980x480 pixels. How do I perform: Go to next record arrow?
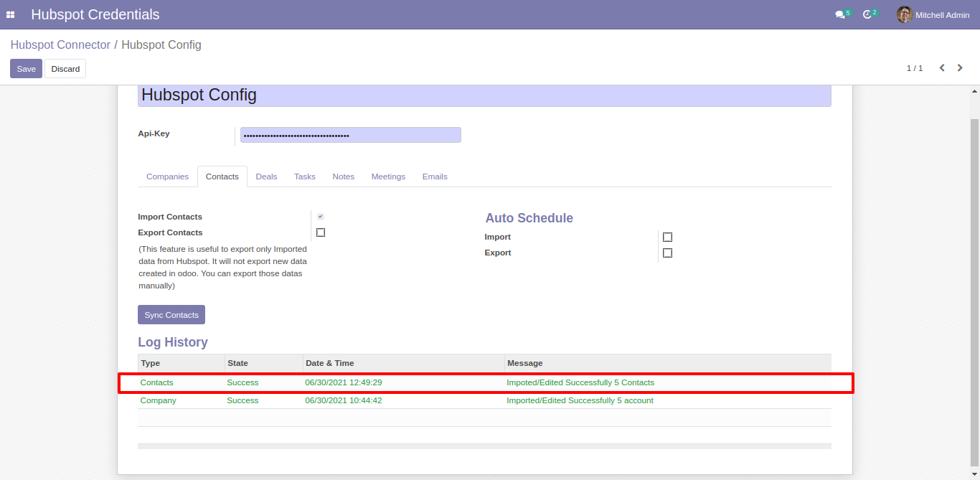[x=960, y=68]
